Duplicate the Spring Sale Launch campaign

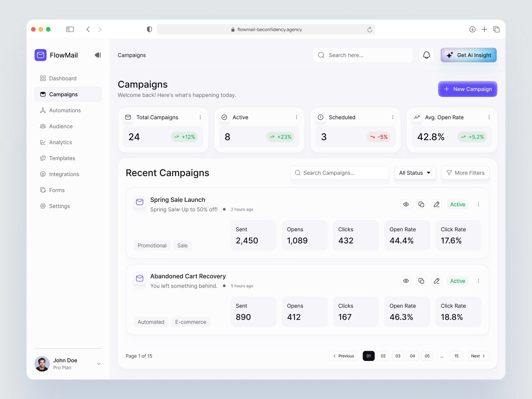pos(421,204)
